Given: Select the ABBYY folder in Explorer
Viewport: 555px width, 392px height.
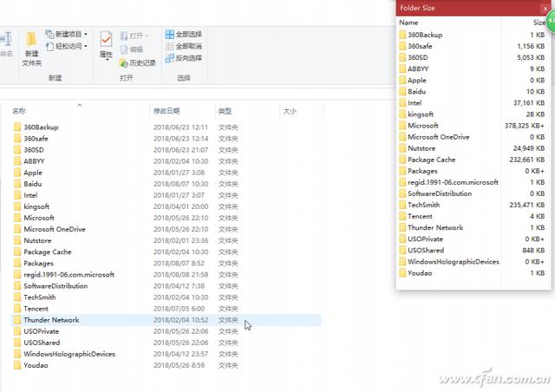Looking at the screenshot, I should click(29, 161).
